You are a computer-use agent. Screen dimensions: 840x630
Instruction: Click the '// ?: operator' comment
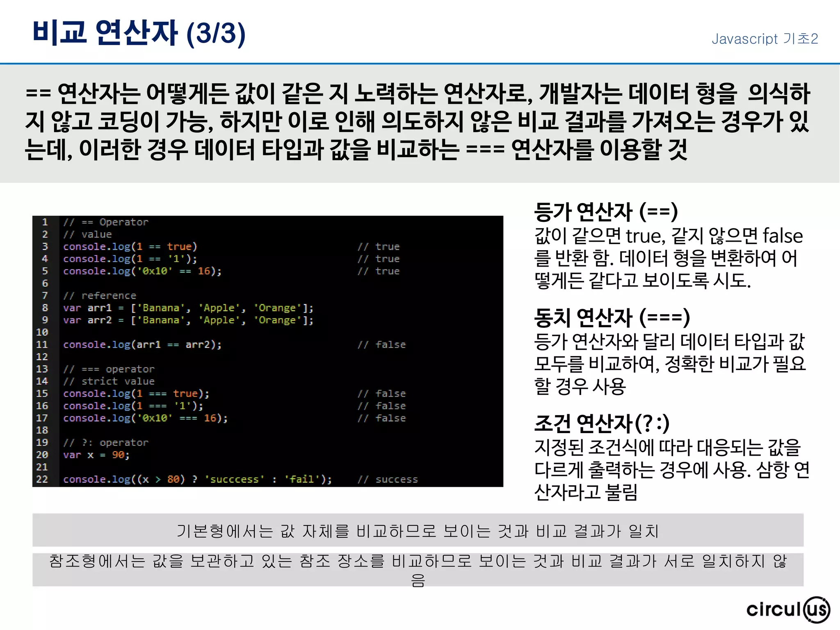(106, 443)
